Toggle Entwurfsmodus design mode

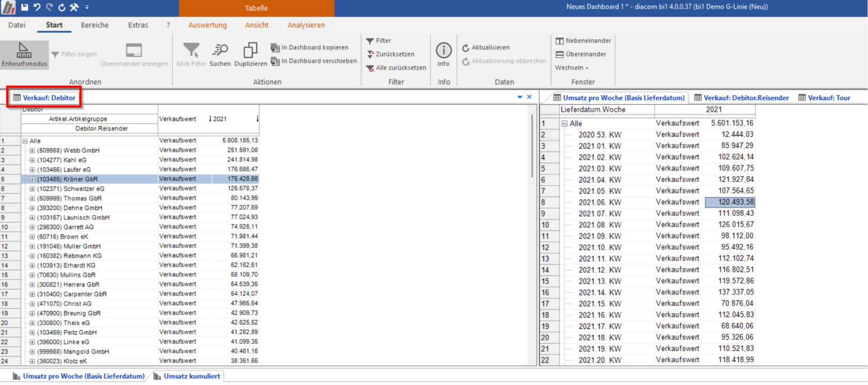pyautogui.click(x=24, y=55)
